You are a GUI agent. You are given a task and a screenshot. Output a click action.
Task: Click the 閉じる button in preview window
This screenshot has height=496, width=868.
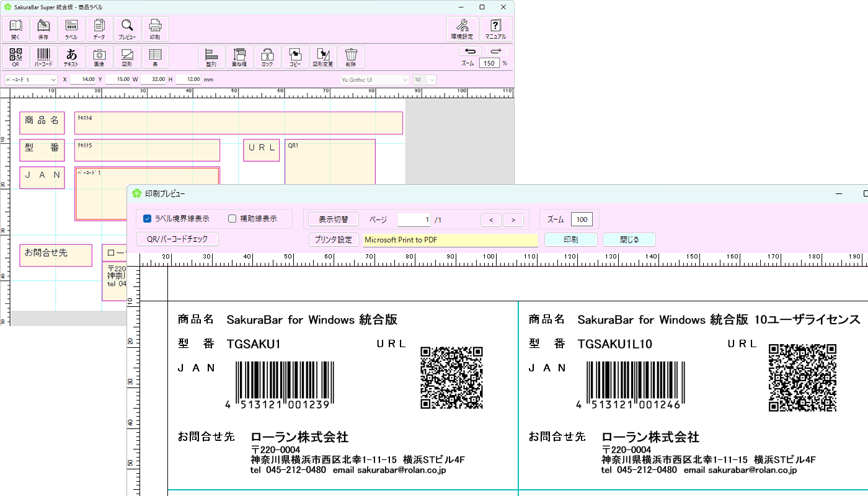629,239
